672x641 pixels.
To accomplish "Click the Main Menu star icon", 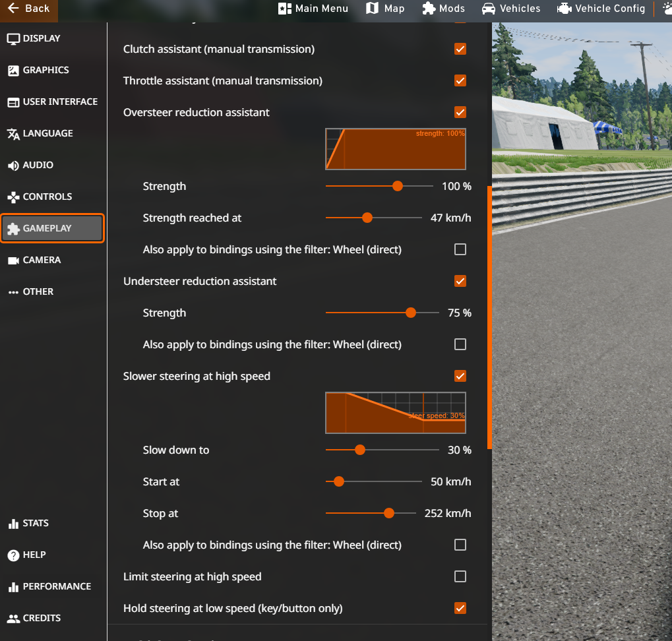I will tap(285, 9).
